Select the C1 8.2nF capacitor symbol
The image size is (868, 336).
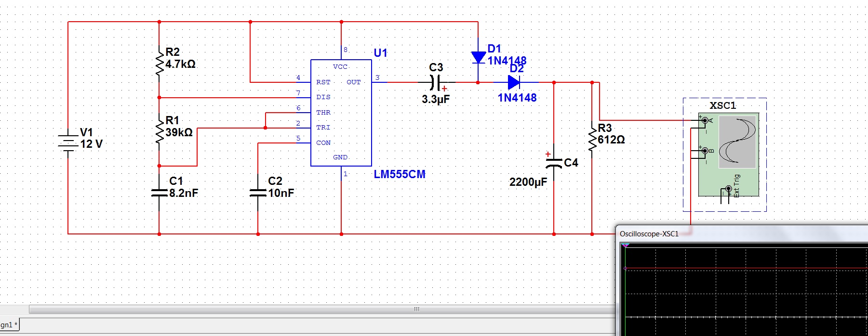point(159,193)
